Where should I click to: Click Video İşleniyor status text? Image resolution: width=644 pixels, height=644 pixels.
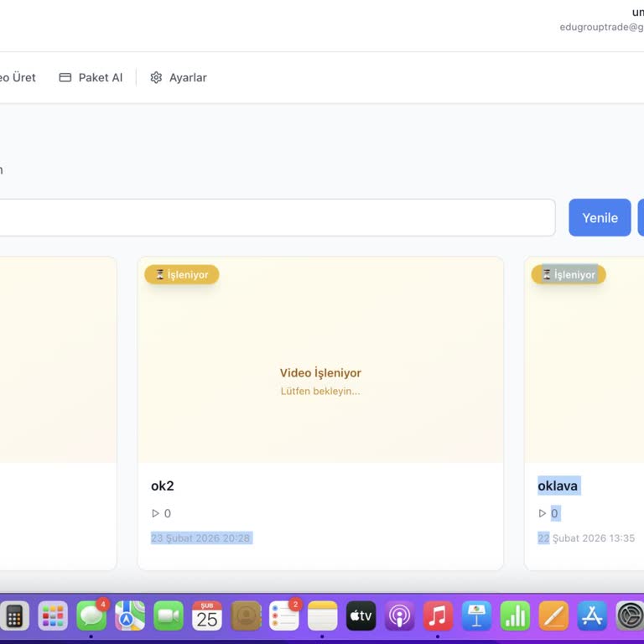pyautogui.click(x=320, y=372)
